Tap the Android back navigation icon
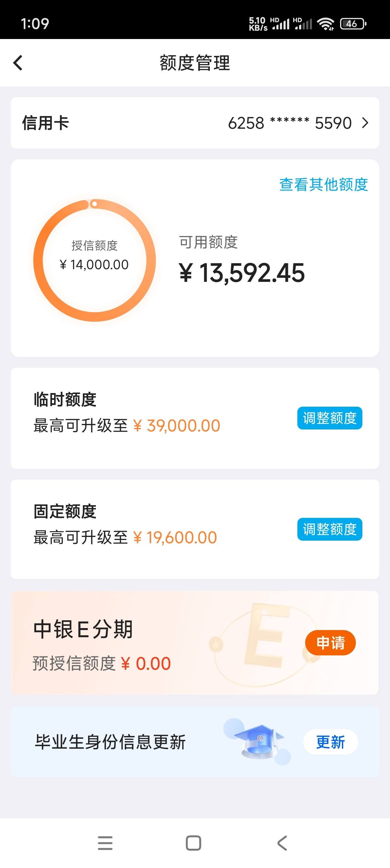 pyautogui.click(x=282, y=843)
